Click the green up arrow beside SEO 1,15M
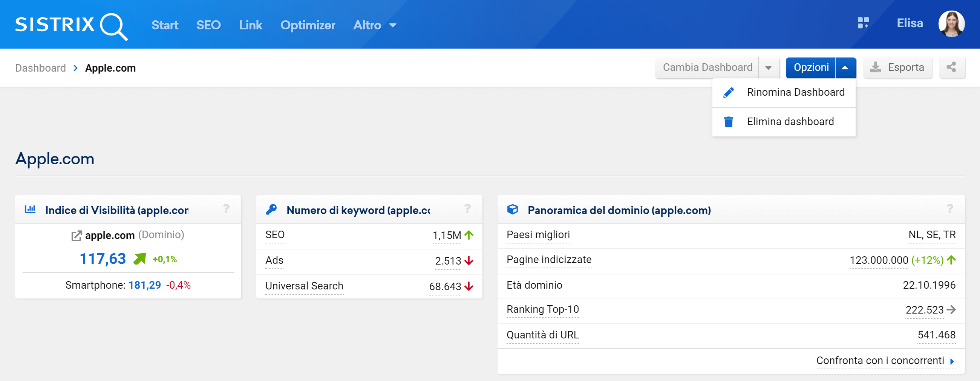 click(x=469, y=235)
